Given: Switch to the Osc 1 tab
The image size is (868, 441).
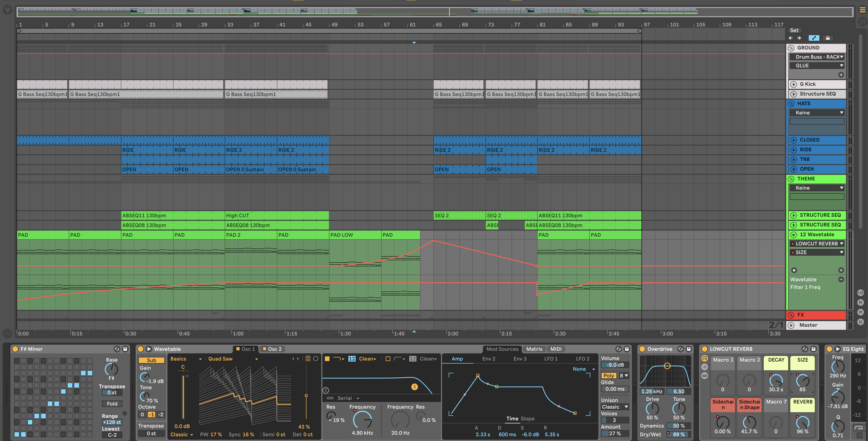Looking at the screenshot, I should point(245,349).
